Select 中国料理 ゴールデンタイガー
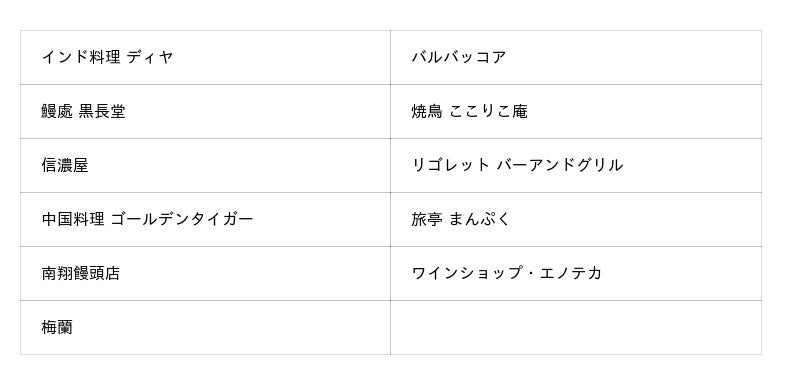Image resolution: width=800 pixels, height=385 pixels. point(147,219)
